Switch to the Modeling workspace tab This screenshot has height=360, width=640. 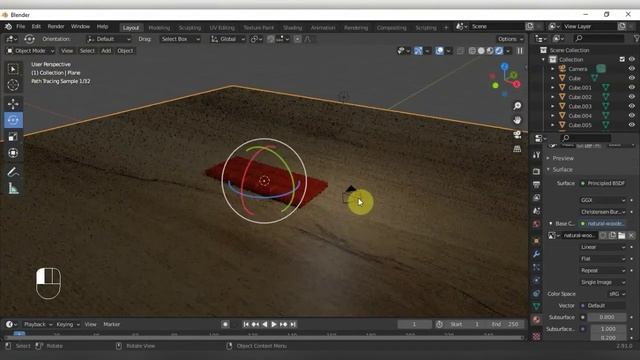pos(159,28)
